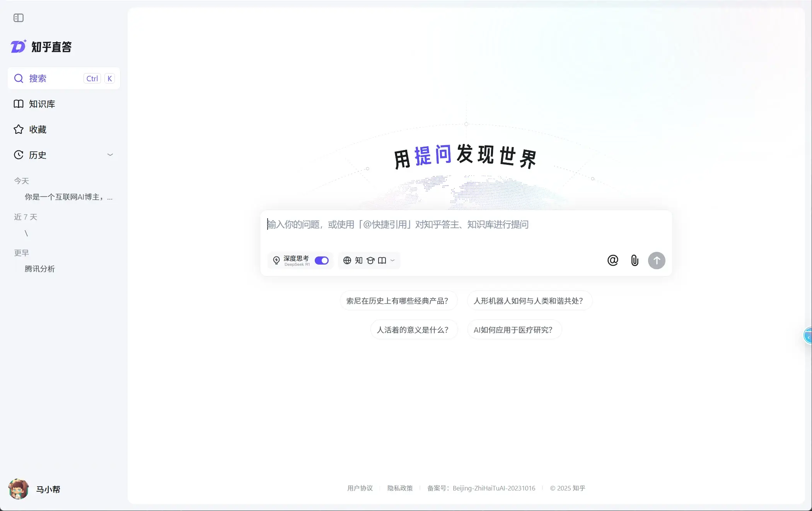The image size is (812, 511).
Task: Open the search sources dropdown arrow
Action: coord(392,260)
